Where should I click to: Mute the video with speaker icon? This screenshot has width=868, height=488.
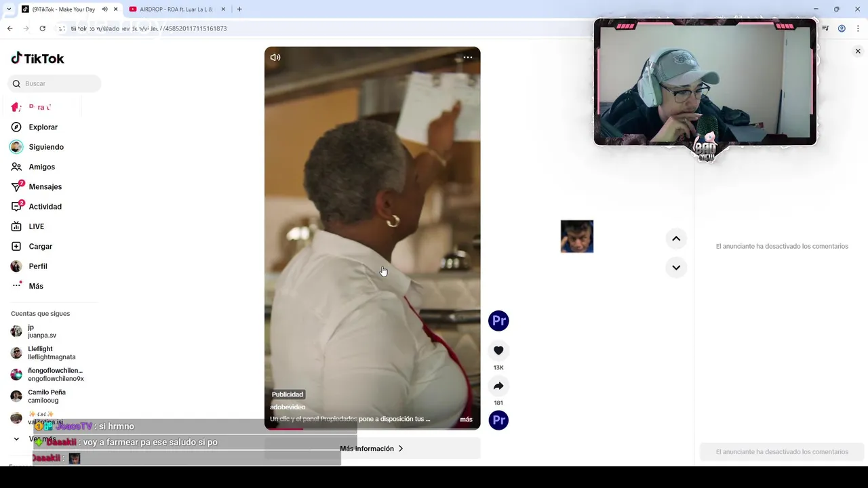coord(275,58)
